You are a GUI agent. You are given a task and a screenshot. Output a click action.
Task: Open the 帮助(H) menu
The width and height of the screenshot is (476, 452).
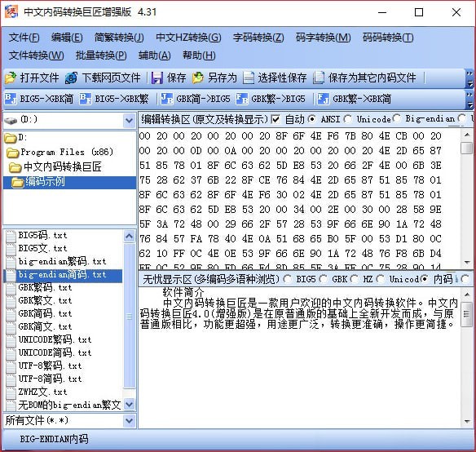199,55
